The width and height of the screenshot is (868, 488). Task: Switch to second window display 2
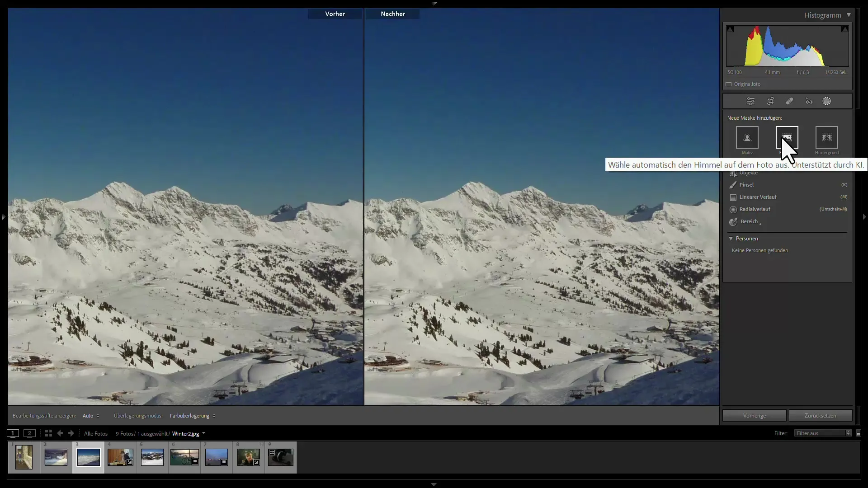click(29, 433)
